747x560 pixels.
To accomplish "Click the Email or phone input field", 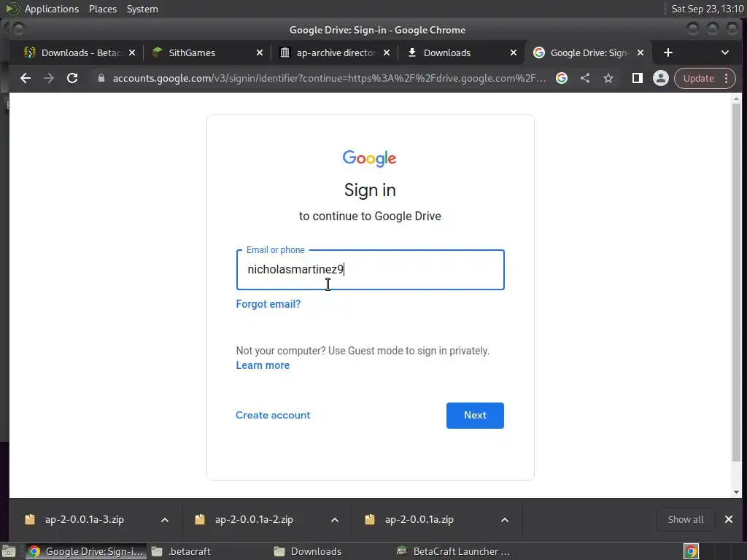I will (x=370, y=270).
